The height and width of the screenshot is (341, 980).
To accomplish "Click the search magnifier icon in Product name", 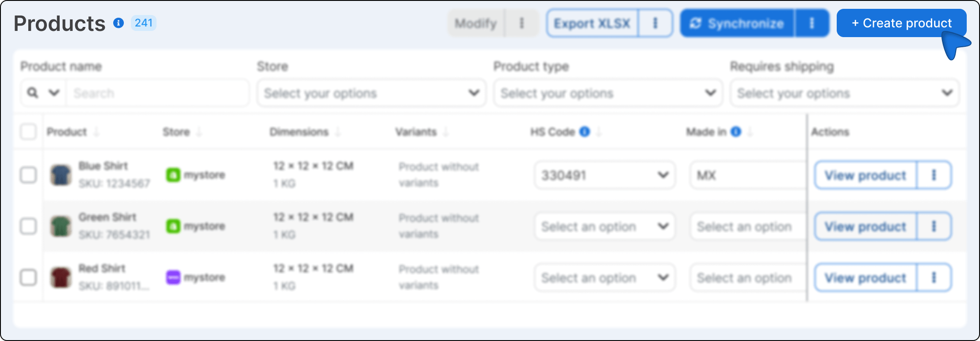I will [x=33, y=93].
